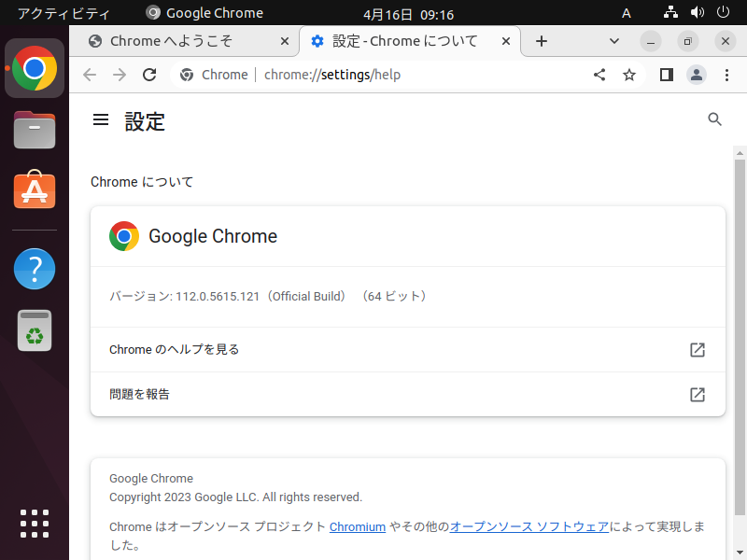Screen dimensions: 747x560
Task: Open the アクティビティ overview
Action: (x=63, y=13)
